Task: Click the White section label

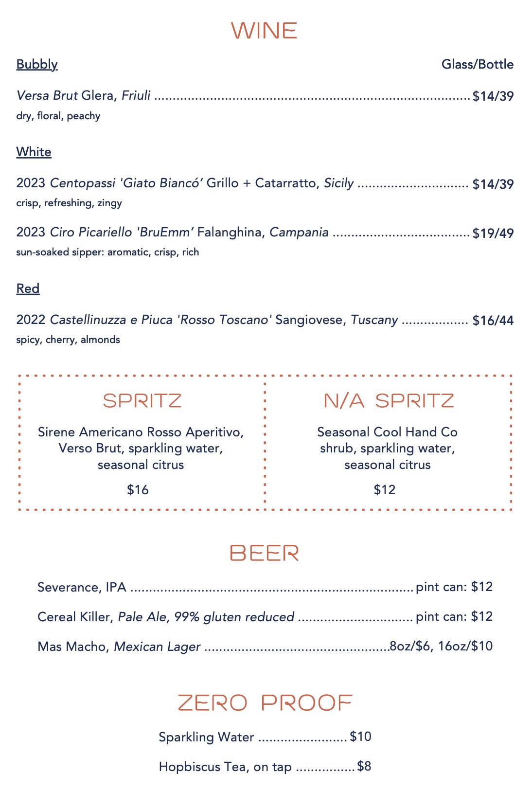Action: click(x=34, y=152)
